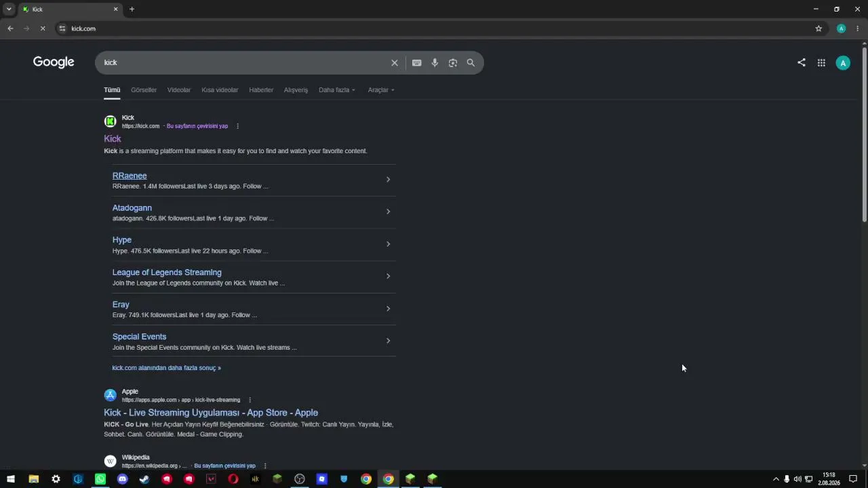
Task: Clear the Google search box
Action: coord(395,63)
